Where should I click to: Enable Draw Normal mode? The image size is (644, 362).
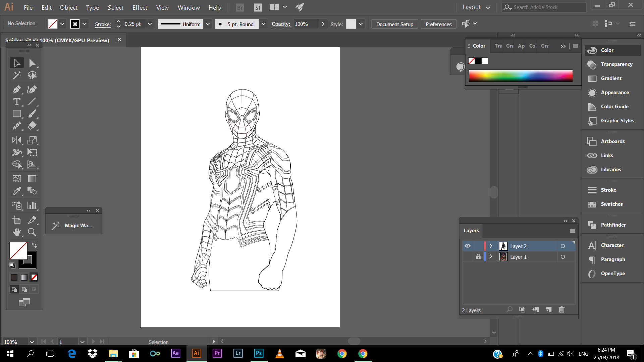coord(14,289)
